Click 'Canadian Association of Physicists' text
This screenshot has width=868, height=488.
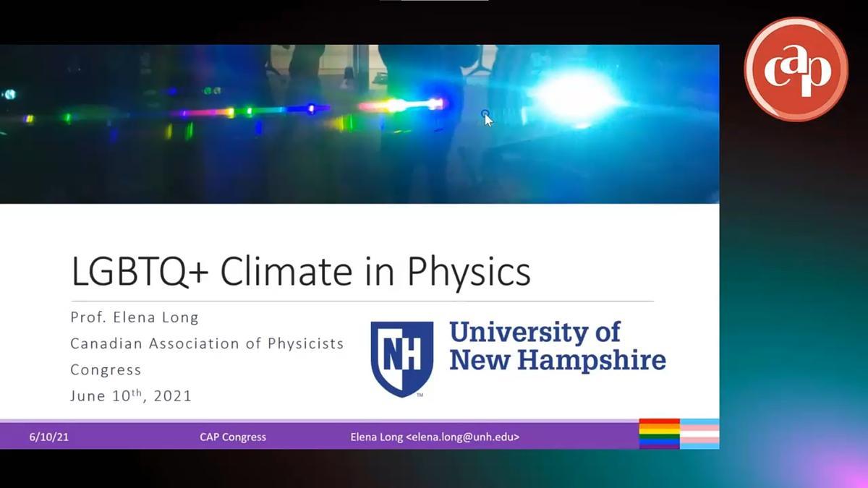click(x=207, y=343)
